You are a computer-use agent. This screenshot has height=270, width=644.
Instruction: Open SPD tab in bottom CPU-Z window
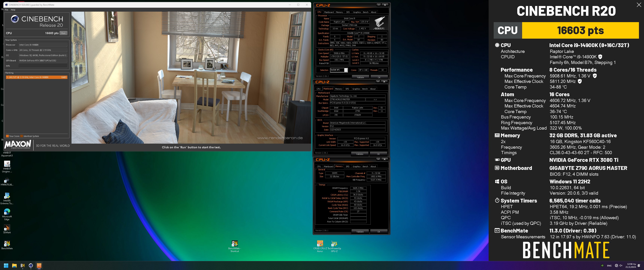[x=347, y=166]
